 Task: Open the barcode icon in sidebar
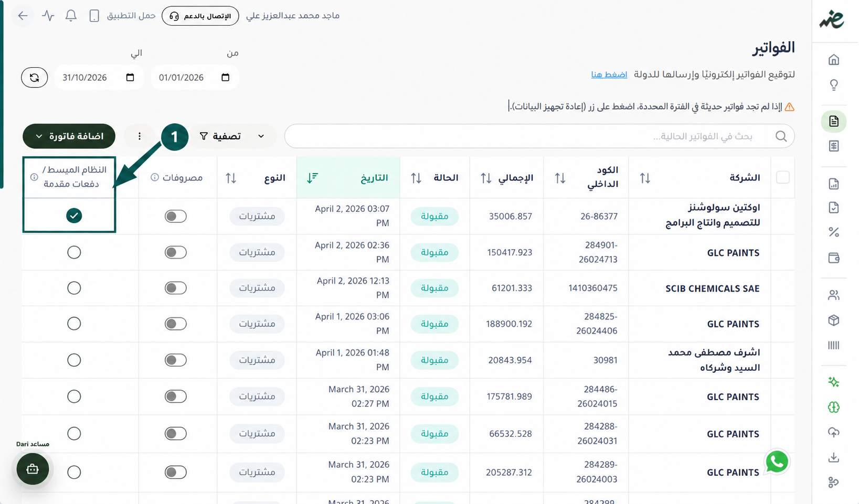[833, 345]
